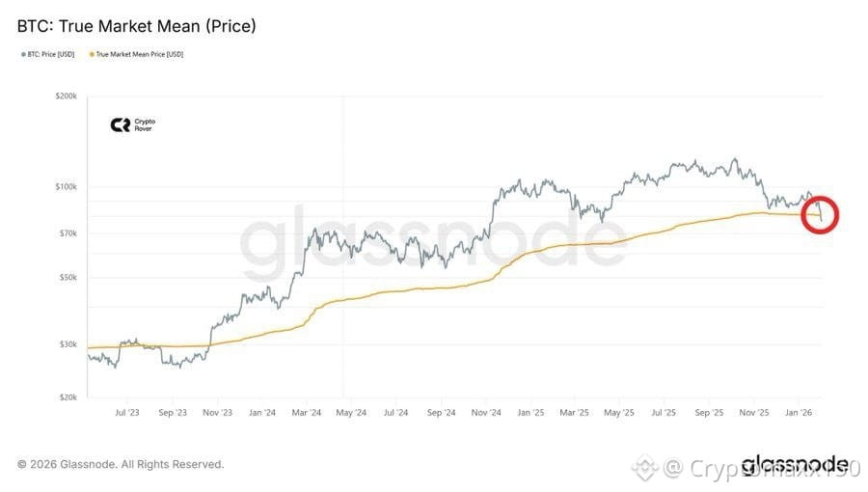Click the Crypto Rover logo icon
Screen dimensions: 868x492
coord(120,124)
